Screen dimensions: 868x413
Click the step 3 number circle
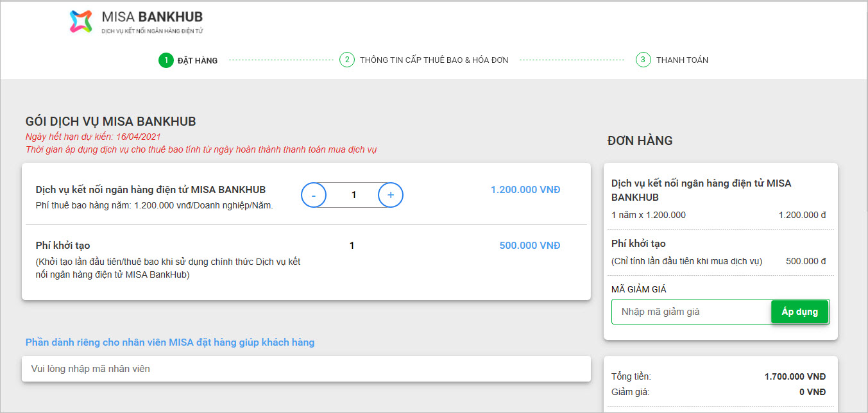pyautogui.click(x=643, y=60)
